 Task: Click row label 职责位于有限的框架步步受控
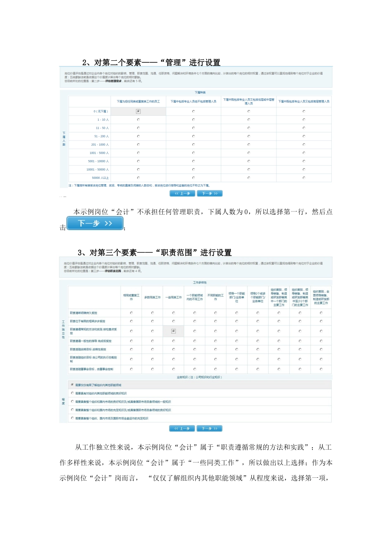(x=87, y=321)
